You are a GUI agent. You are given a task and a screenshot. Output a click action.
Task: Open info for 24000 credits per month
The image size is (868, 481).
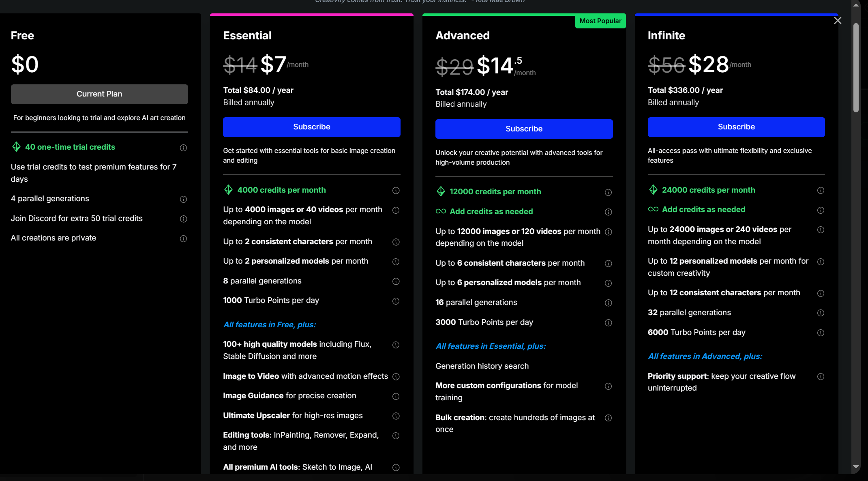(821, 191)
